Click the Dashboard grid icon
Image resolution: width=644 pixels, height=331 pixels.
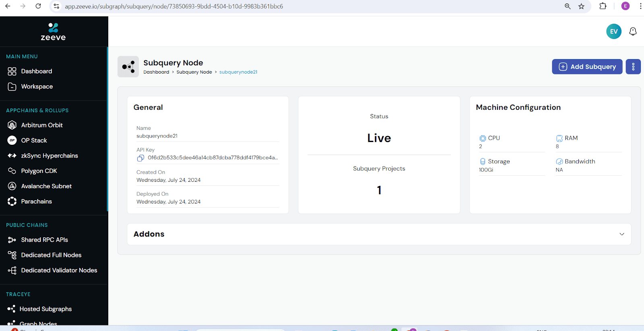(x=12, y=71)
